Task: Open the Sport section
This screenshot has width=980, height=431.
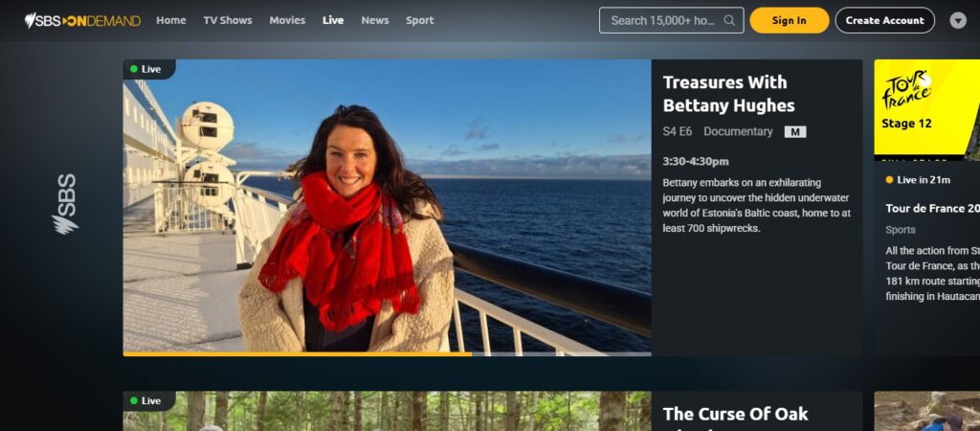Action: (420, 20)
